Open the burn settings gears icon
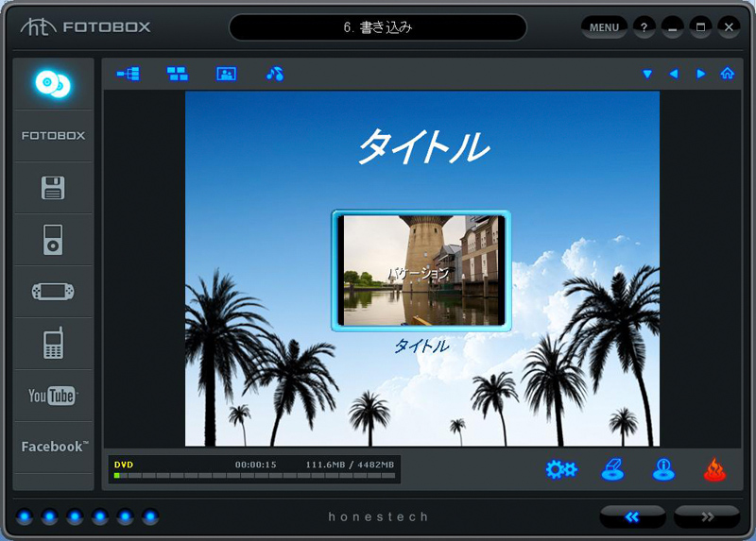Screen dimensions: 756x541 [x=561, y=469]
